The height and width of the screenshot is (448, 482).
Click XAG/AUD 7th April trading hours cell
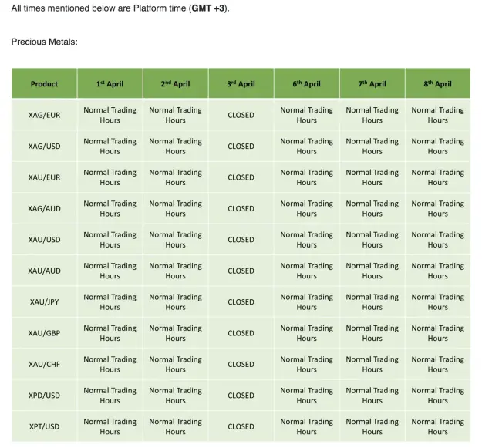tap(372, 208)
